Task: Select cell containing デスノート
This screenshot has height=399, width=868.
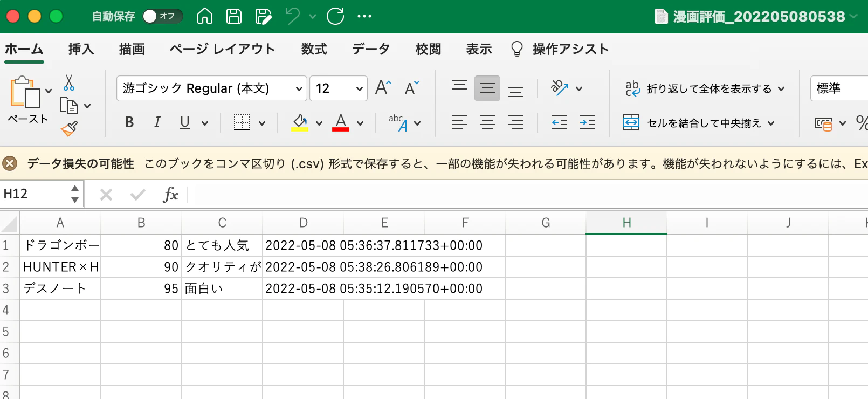Action: click(x=60, y=288)
